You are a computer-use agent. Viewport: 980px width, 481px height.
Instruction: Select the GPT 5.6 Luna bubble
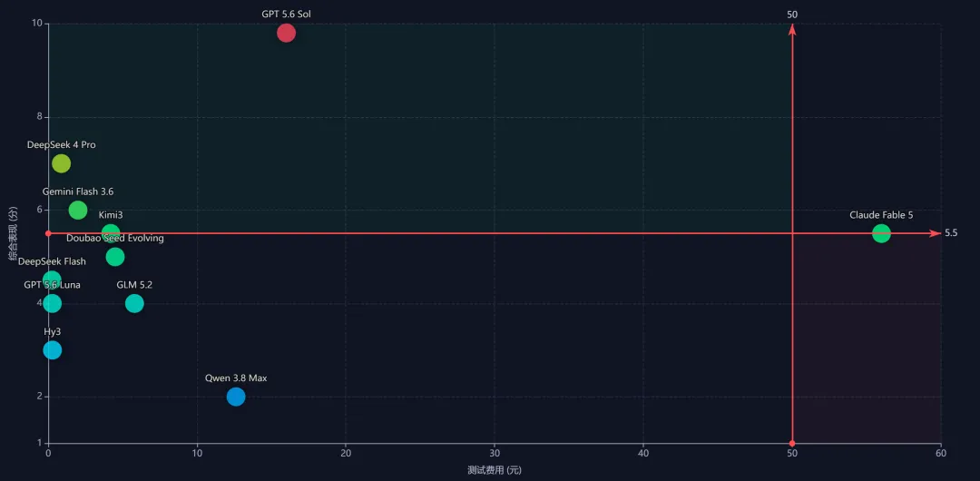[x=53, y=303]
